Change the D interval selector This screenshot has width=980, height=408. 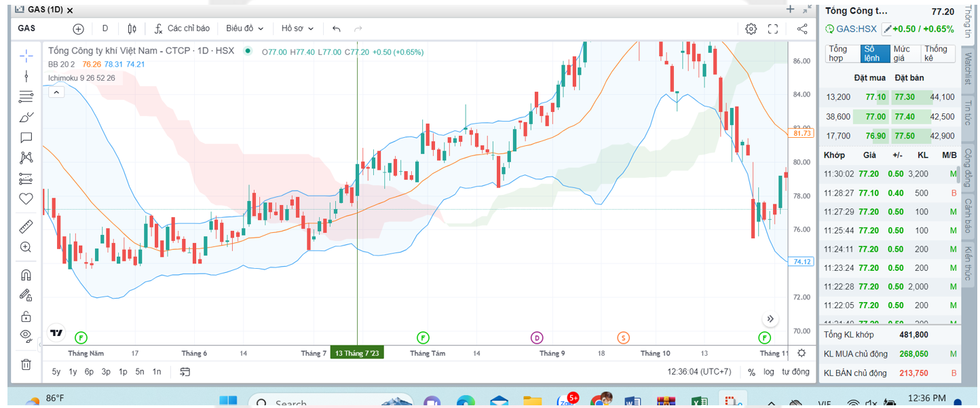105,29
